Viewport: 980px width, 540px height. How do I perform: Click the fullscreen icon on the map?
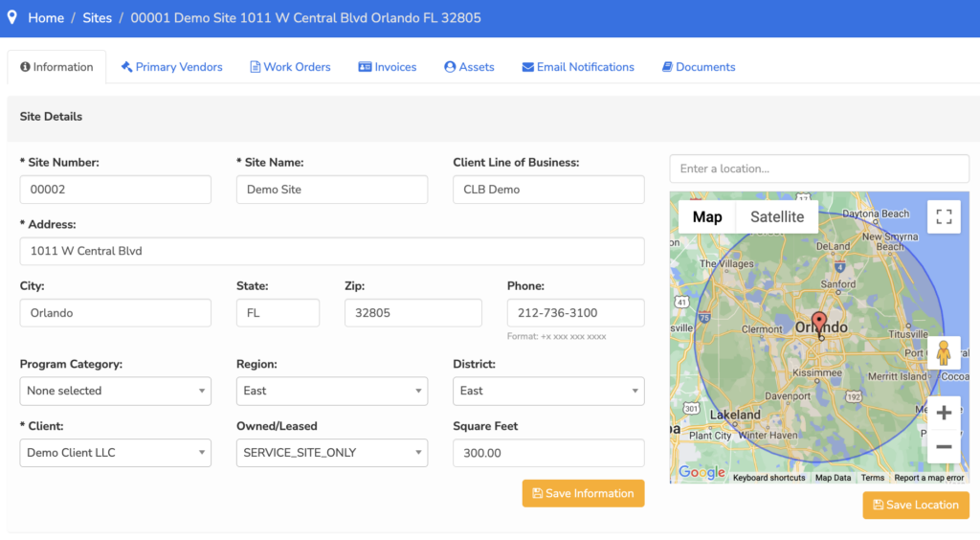944,217
